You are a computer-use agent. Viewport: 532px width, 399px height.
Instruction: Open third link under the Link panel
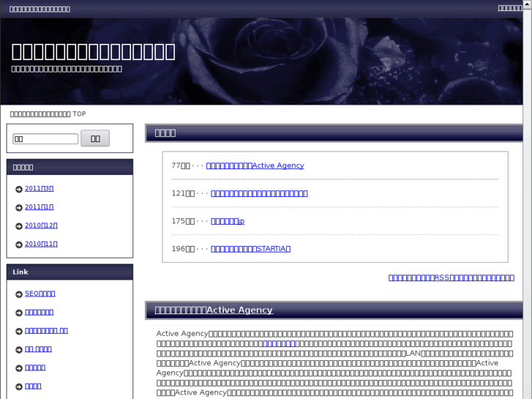tap(46, 331)
